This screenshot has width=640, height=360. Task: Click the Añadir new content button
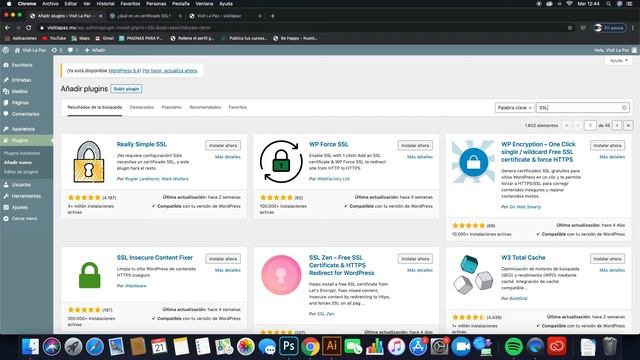click(95, 50)
